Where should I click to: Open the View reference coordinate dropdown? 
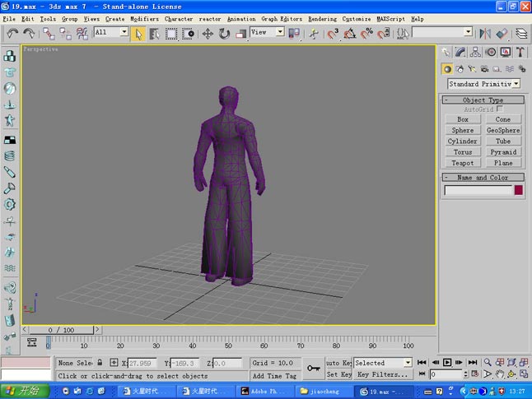[267, 32]
